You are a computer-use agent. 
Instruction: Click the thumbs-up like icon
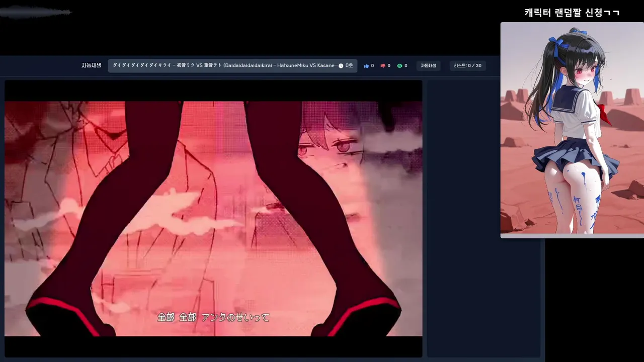point(366,66)
